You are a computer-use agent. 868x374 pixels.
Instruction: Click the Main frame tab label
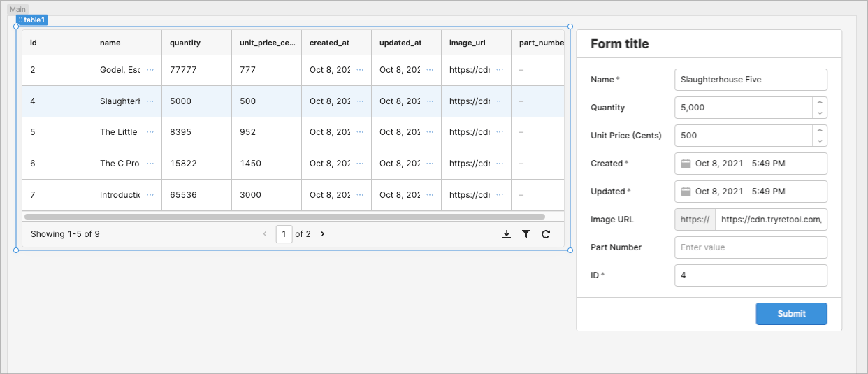[17, 9]
